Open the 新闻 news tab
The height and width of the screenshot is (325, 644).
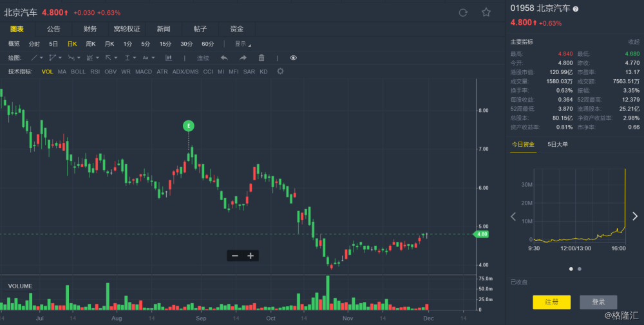click(164, 29)
